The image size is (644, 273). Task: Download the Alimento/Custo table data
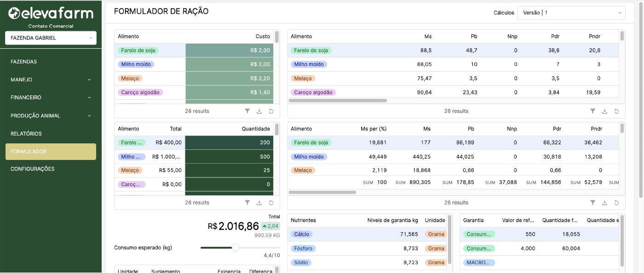(x=259, y=111)
